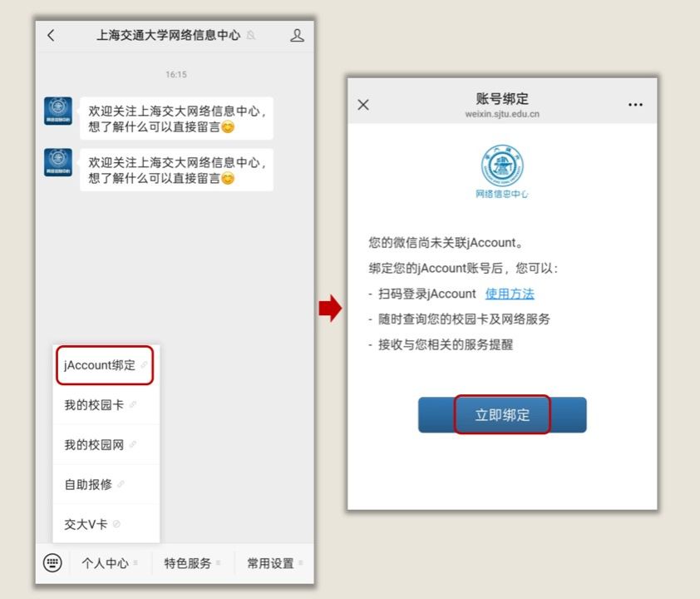Screen dimensions: 700x599
Task: Click the 使用方法 link
Action: pos(510,294)
